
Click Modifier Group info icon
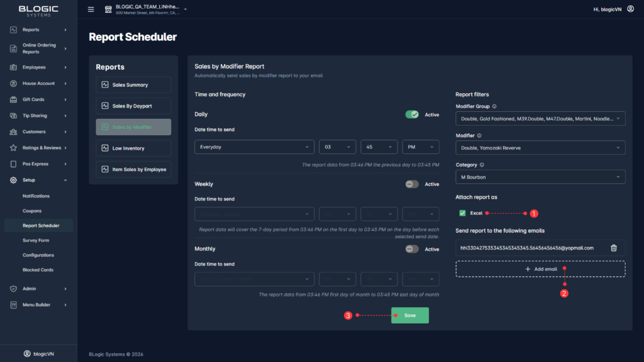[x=494, y=106]
